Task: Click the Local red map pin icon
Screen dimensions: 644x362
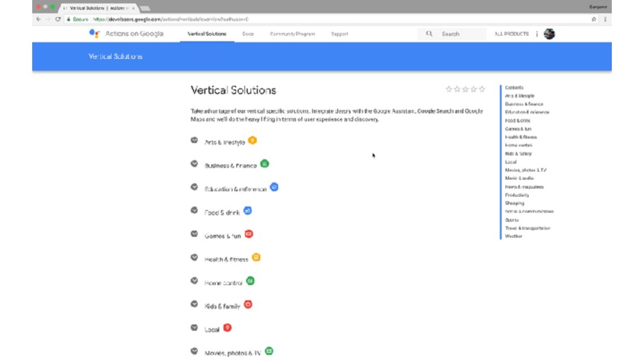Action: [228, 328]
